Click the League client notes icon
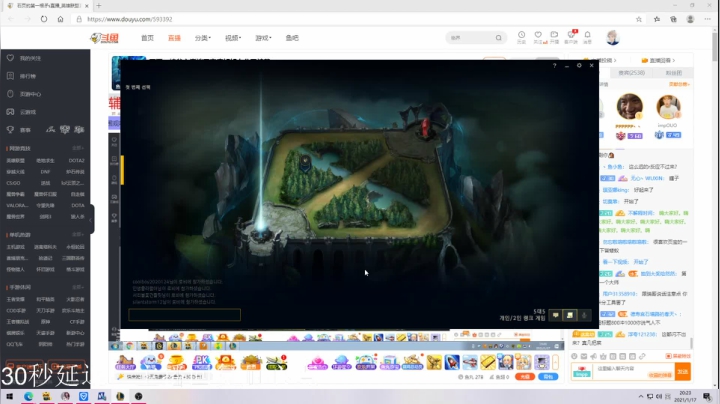This screenshot has width=720, height=404. coord(570,315)
